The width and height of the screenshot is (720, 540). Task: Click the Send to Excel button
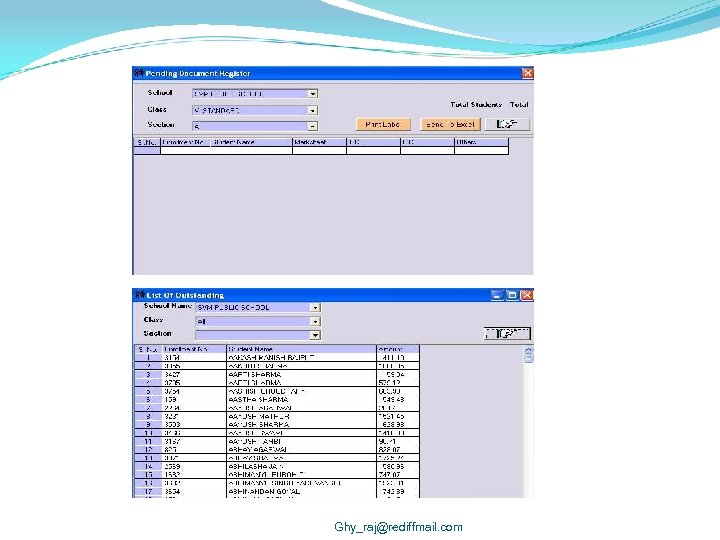point(450,124)
